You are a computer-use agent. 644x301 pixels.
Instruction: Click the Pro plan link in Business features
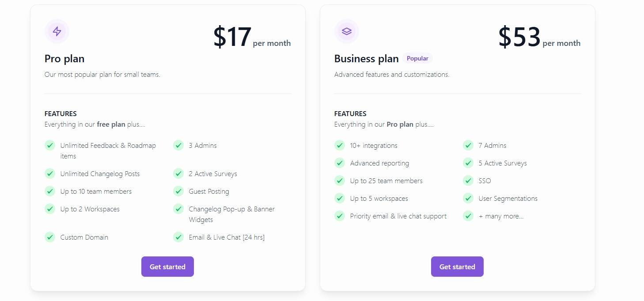(400, 124)
